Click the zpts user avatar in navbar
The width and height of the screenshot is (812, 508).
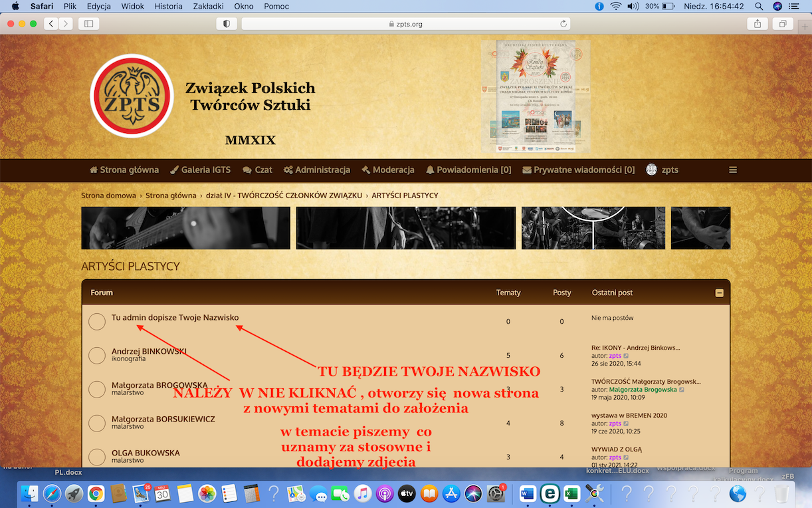652,170
